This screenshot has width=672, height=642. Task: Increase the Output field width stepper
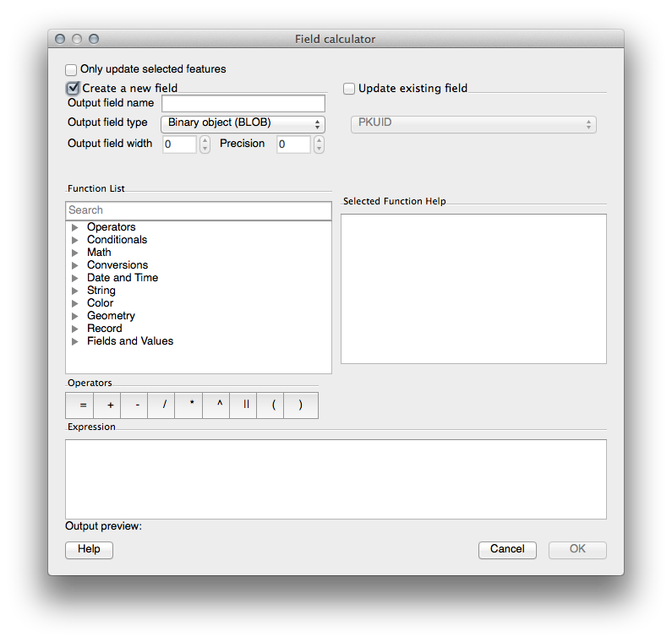click(205, 140)
